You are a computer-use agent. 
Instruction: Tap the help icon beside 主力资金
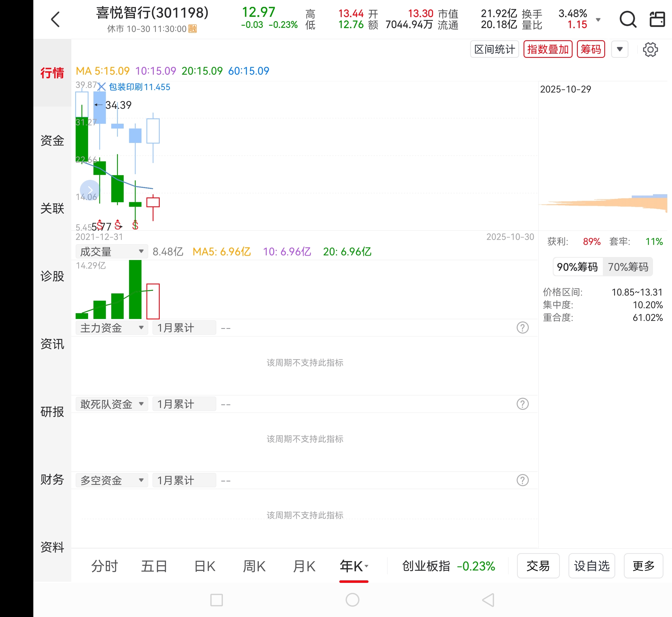click(522, 328)
